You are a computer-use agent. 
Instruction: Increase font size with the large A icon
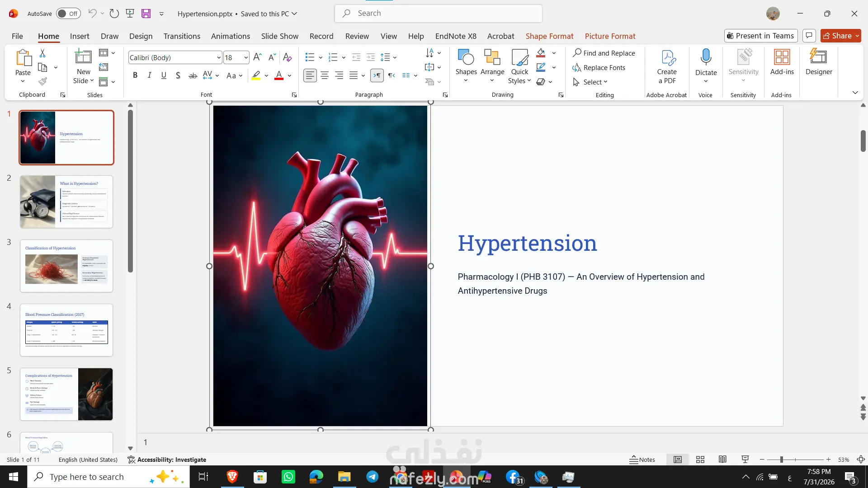(257, 57)
